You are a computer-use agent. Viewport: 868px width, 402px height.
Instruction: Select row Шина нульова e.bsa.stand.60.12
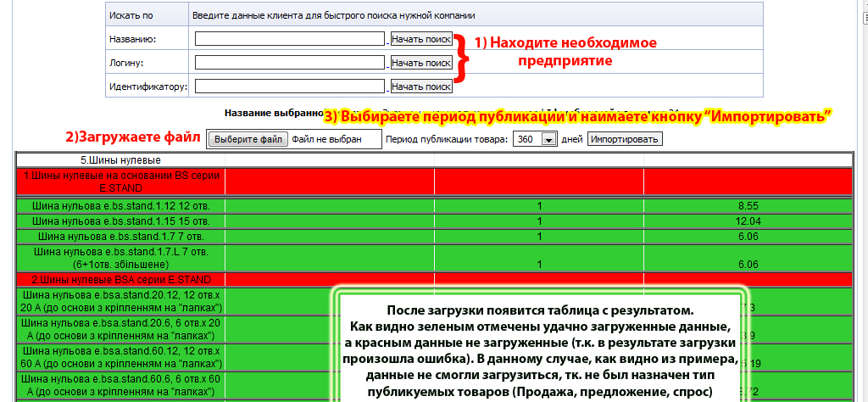pos(120,355)
